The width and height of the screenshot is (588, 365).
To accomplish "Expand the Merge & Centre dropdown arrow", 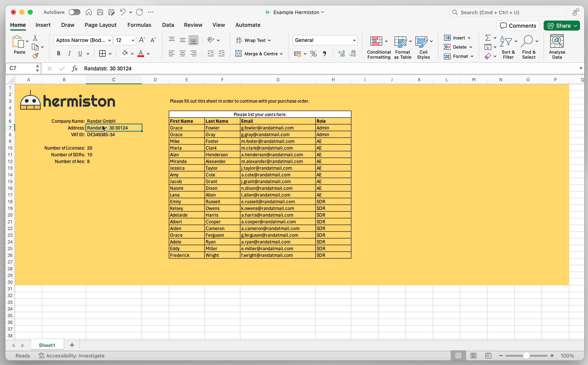I will (281, 54).
